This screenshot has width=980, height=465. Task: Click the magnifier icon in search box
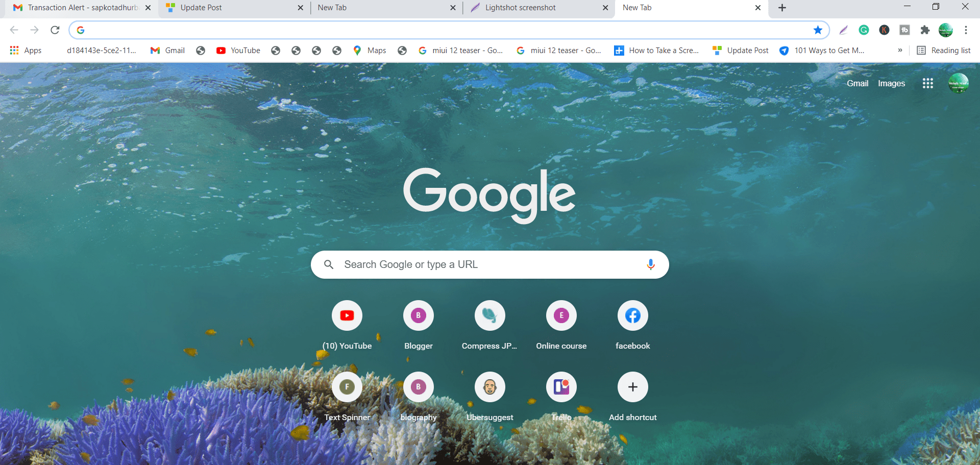click(x=329, y=264)
